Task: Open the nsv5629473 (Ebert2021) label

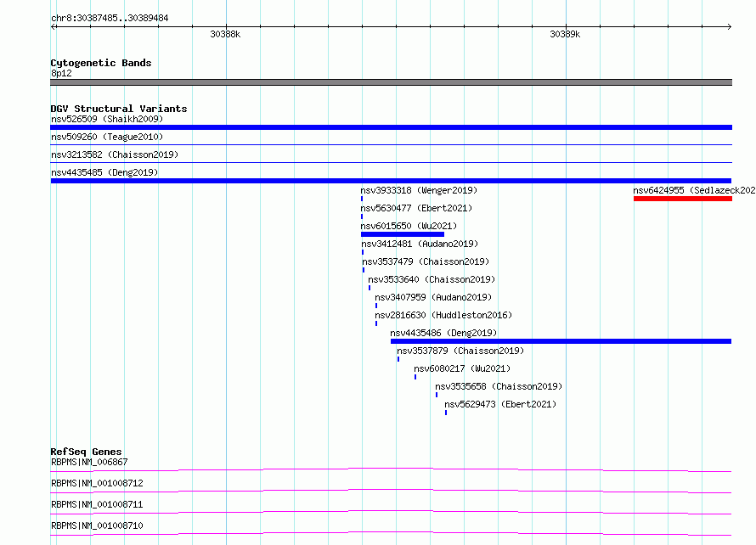Action: click(500, 404)
